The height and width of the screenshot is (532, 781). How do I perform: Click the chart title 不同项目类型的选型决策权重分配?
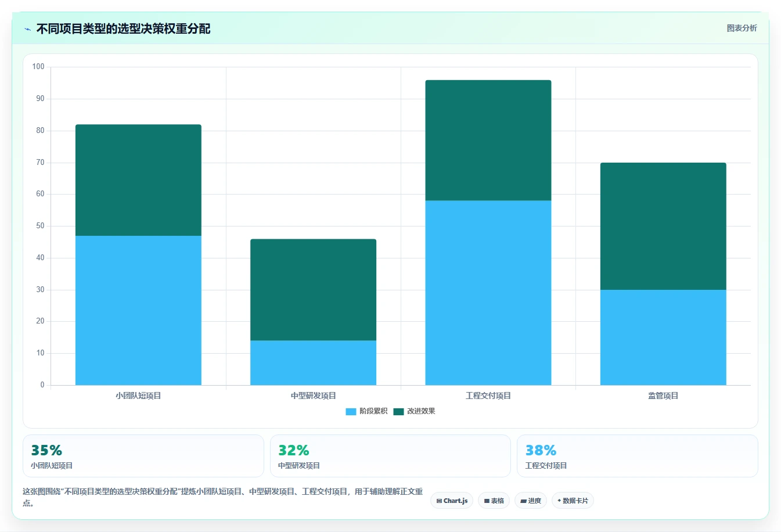tap(123, 29)
